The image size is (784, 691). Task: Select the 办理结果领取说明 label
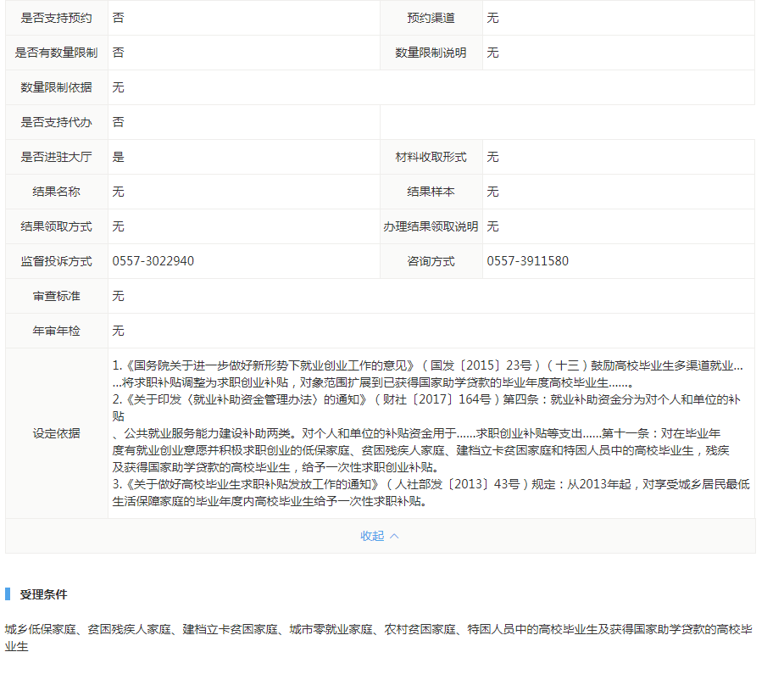[431, 226]
